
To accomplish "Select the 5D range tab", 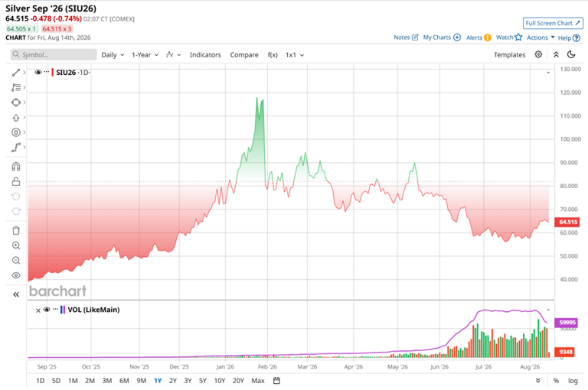I will click(x=56, y=381).
